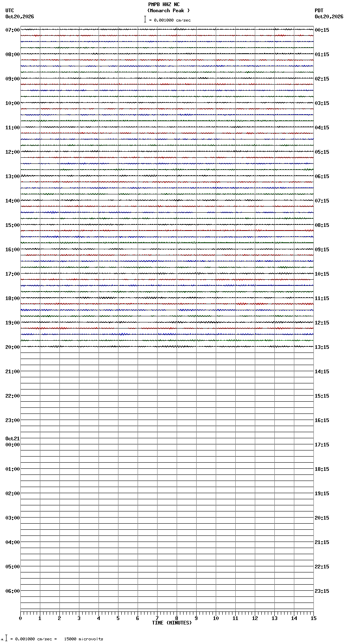Click the 08:15 PDT time label
The image size is (346, 644).
[322, 225]
